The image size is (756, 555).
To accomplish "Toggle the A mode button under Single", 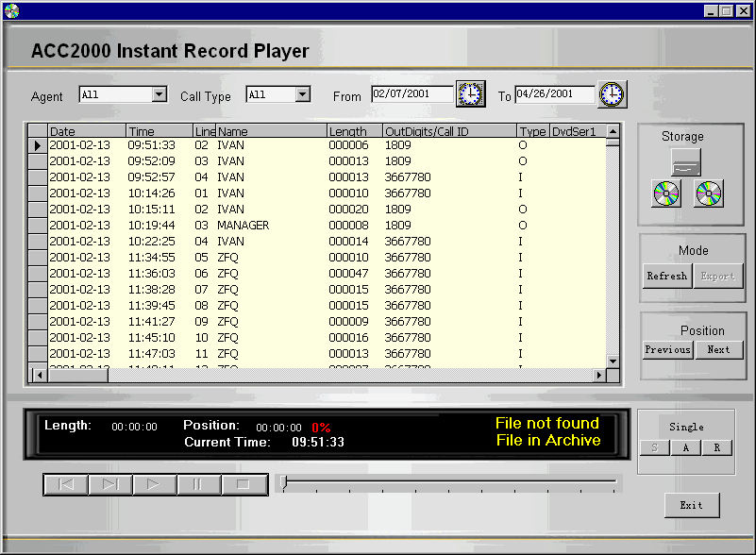I will pyautogui.click(x=686, y=447).
